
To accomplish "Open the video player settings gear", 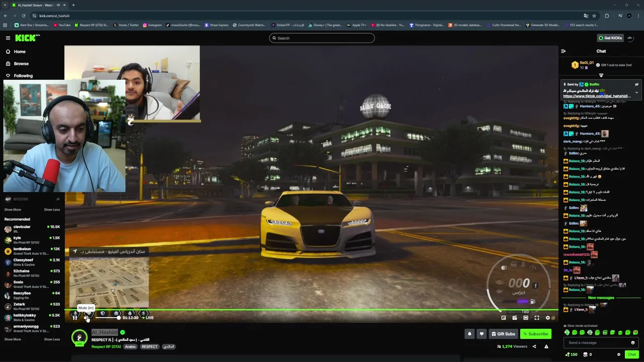I will [548, 318].
